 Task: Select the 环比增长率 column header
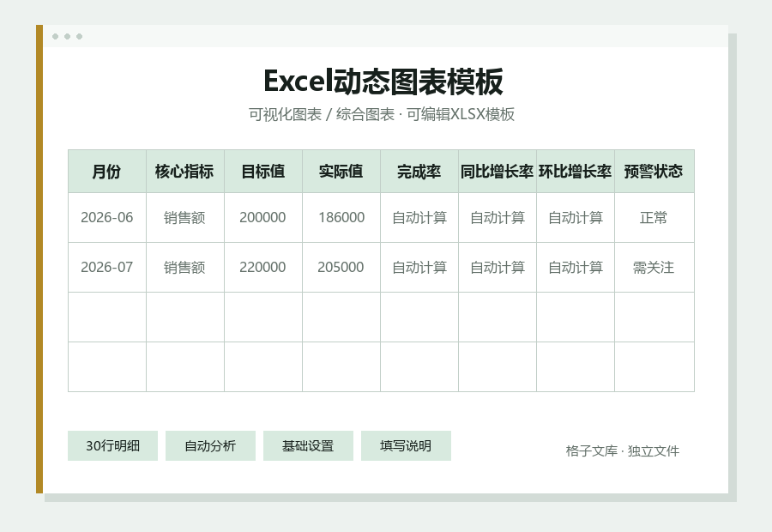pos(576,172)
